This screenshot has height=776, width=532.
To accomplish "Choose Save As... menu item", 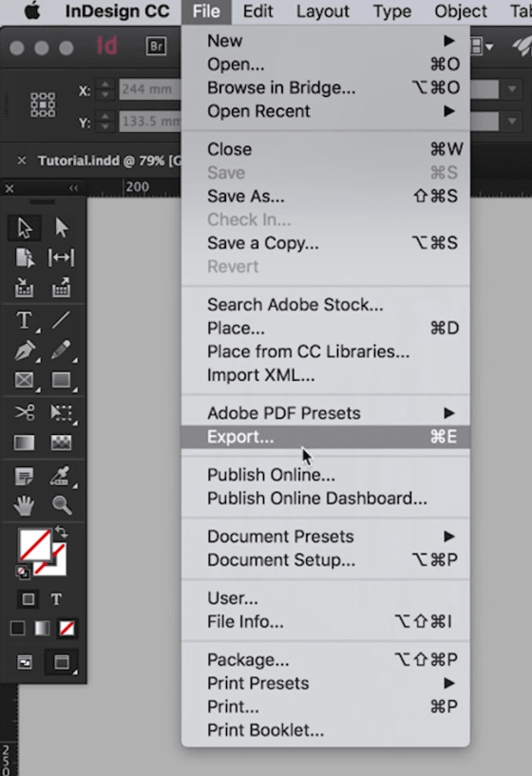I will tap(325, 197).
